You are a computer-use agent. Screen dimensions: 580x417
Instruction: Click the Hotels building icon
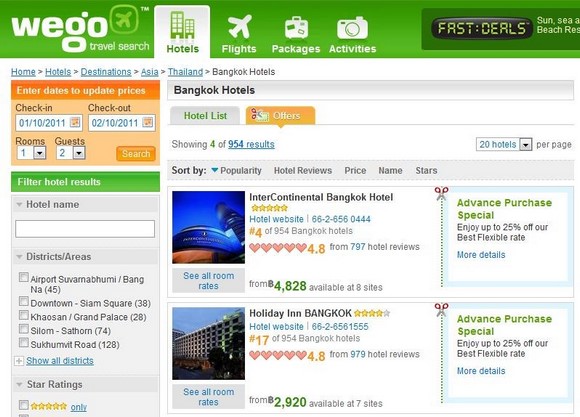click(182, 25)
